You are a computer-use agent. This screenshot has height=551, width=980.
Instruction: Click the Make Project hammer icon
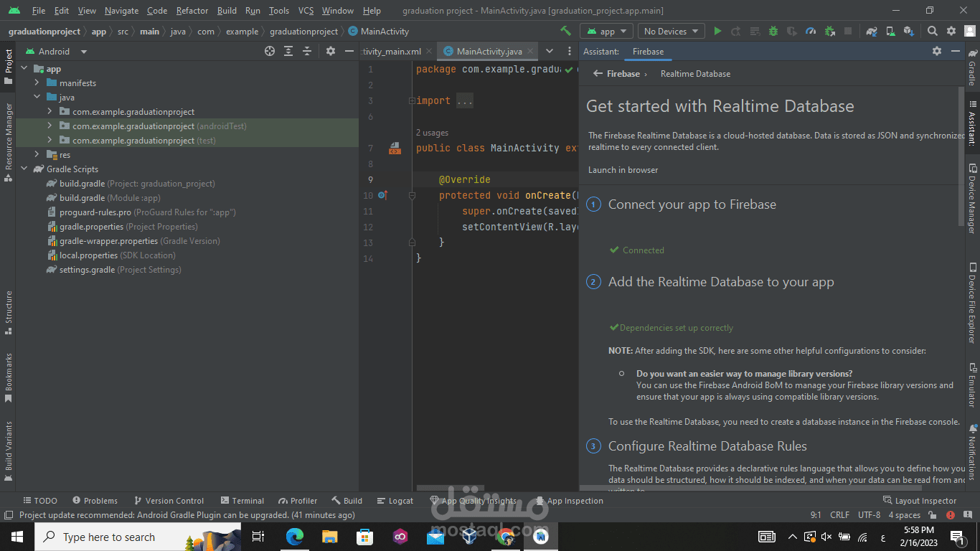(x=566, y=32)
